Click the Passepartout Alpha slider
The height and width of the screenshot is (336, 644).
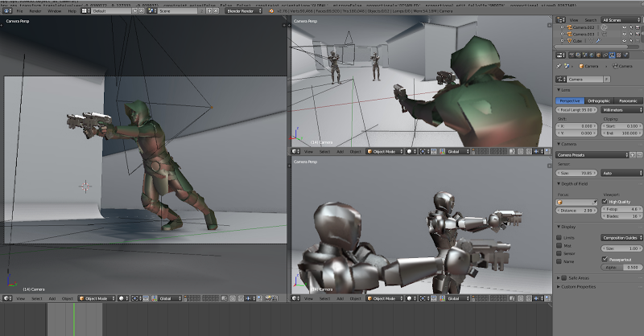tap(621, 267)
